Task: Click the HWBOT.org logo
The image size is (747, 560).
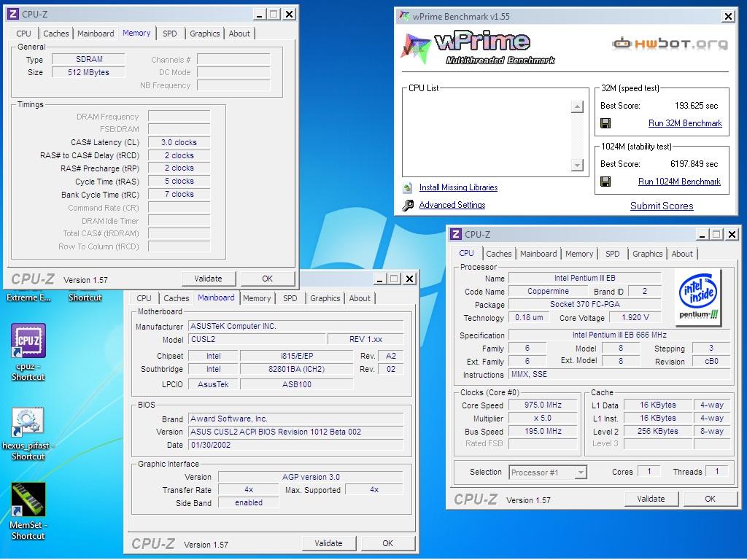Action: [x=670, y=44]
